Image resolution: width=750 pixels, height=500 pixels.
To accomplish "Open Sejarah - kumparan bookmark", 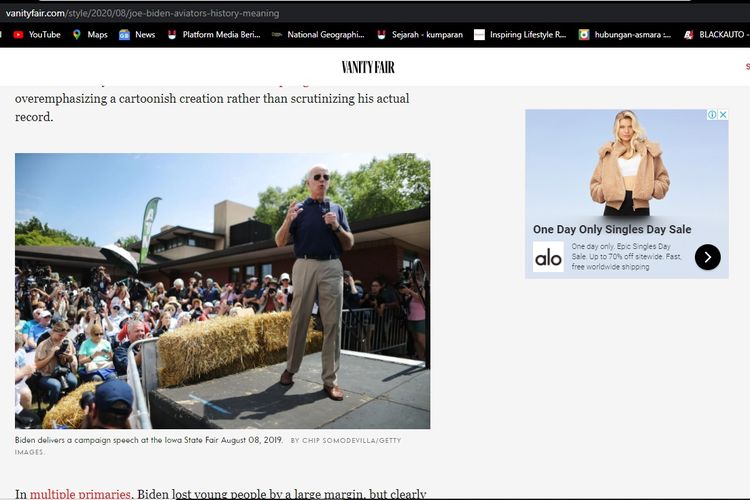I will 420,34.
